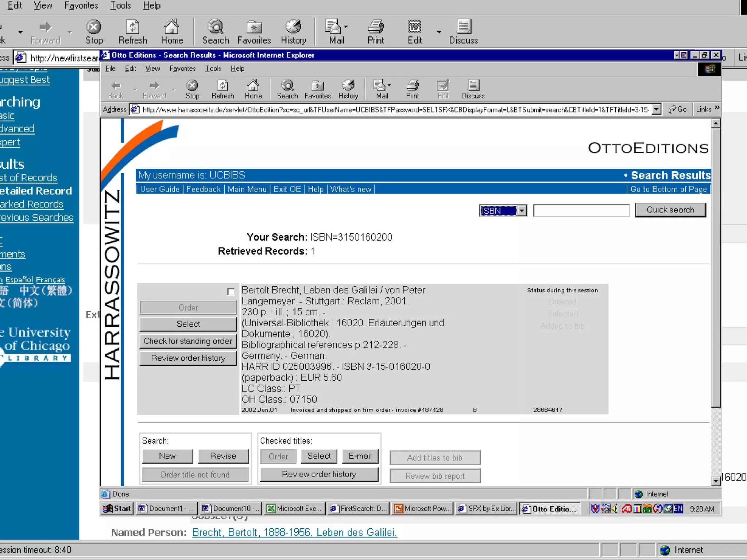Expand the ISBN search type dropdown
747x560 pixels.
(x=522, y=211)
